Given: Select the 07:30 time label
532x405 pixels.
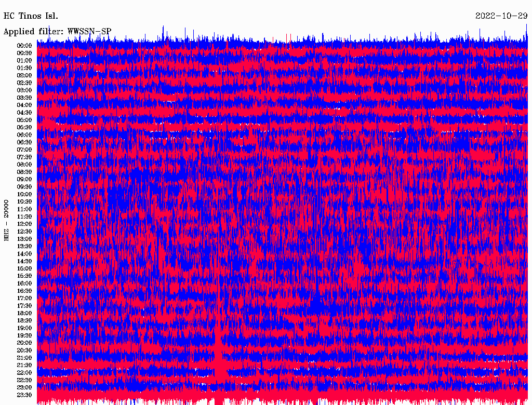Looking at the screenshot, I should (24, 157).
